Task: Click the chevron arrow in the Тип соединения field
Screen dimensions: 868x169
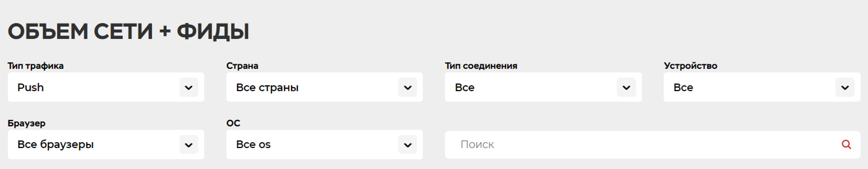Action: (x=626, y=87)
